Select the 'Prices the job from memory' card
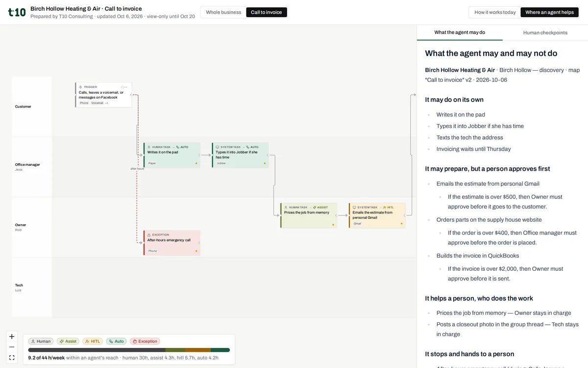Screen dimensions: 588x368 point(309,215)
